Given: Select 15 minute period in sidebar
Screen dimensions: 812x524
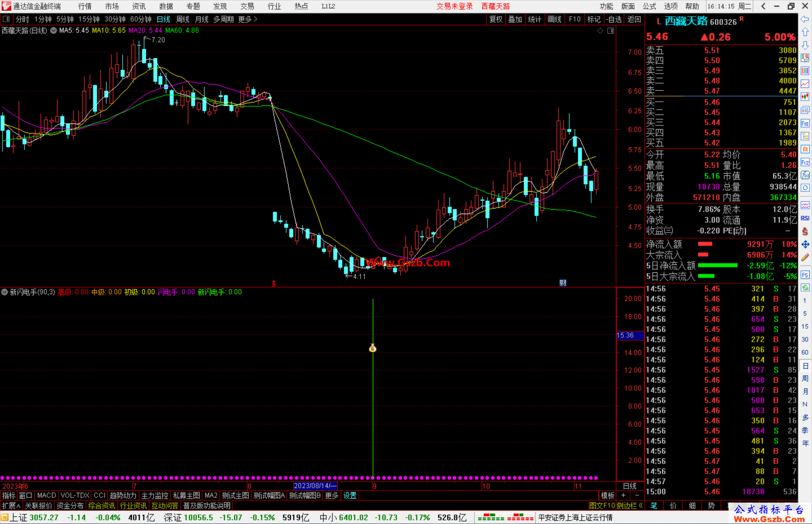Looking at the screenshot, I should click(x=804, y=326).
